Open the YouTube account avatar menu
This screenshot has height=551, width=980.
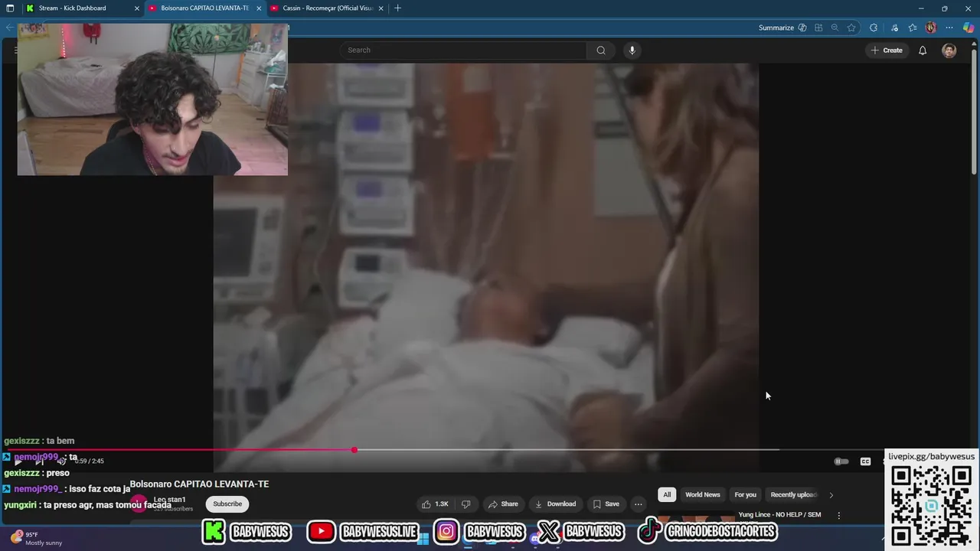[x=949, y=51]
